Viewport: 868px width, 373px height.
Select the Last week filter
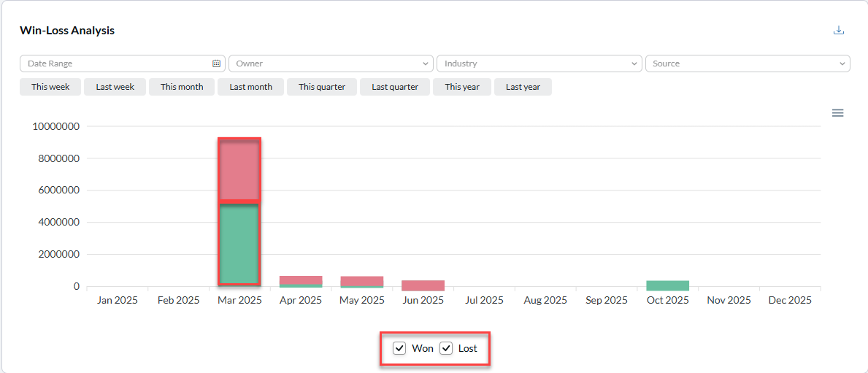(115, 87)
